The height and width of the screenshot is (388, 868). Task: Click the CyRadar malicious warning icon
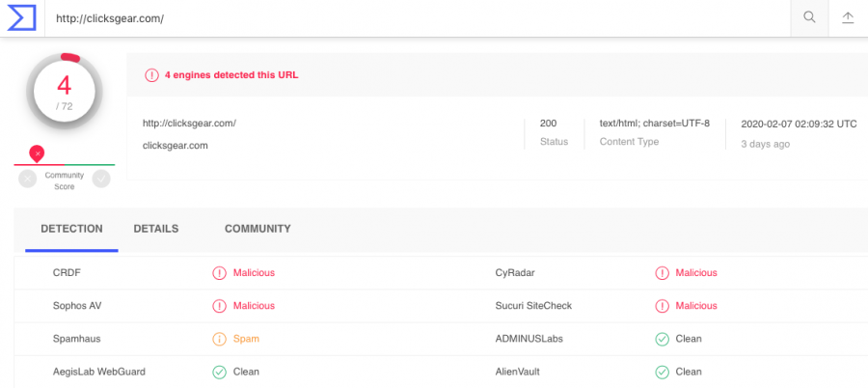(662, 273)
